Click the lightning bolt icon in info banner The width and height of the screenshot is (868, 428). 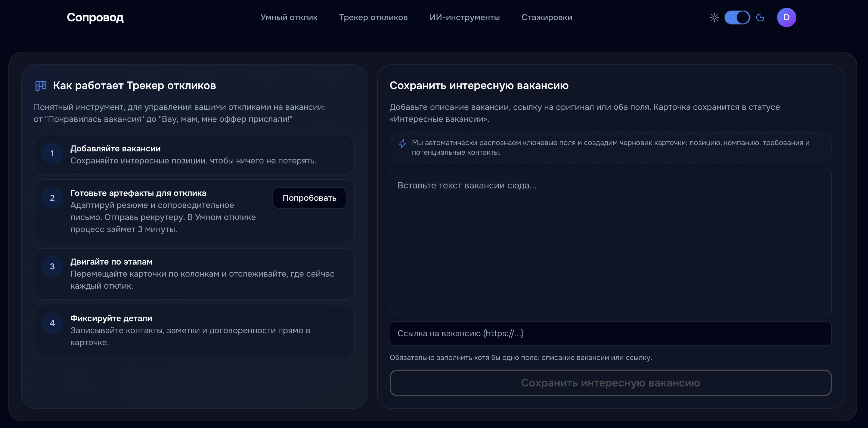pos(402,144)
